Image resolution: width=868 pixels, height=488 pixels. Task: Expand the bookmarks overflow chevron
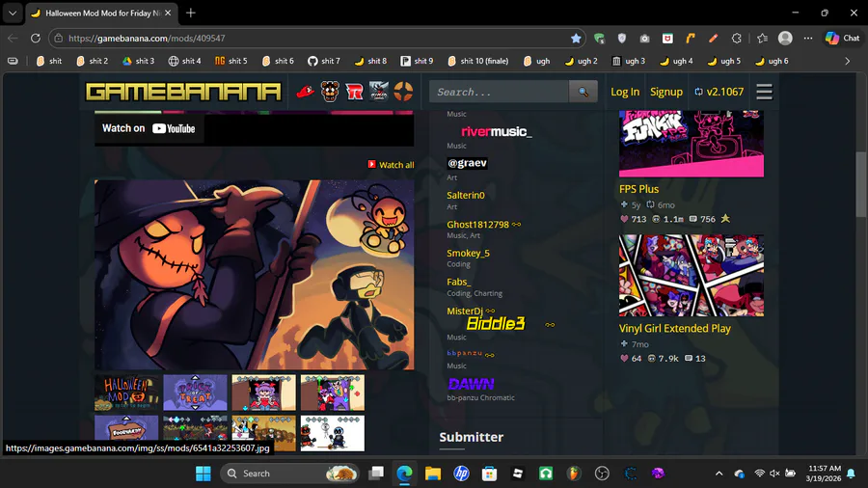(x=847, y=61)
